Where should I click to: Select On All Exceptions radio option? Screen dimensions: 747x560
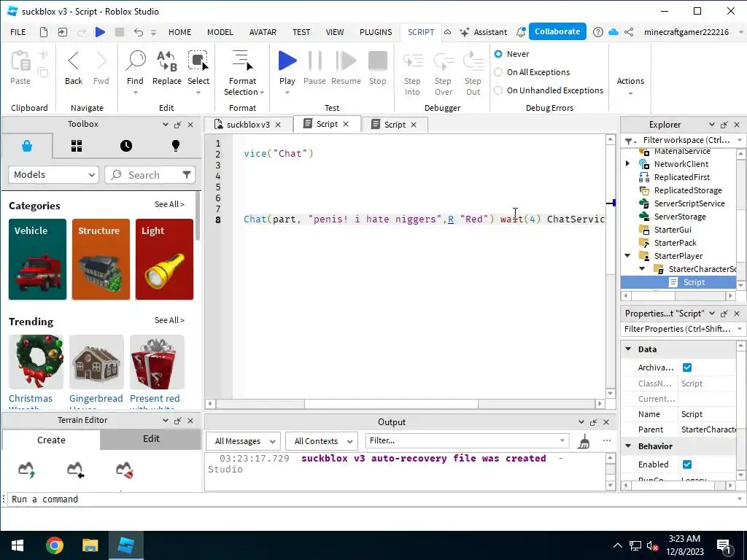tap(498, 72)
